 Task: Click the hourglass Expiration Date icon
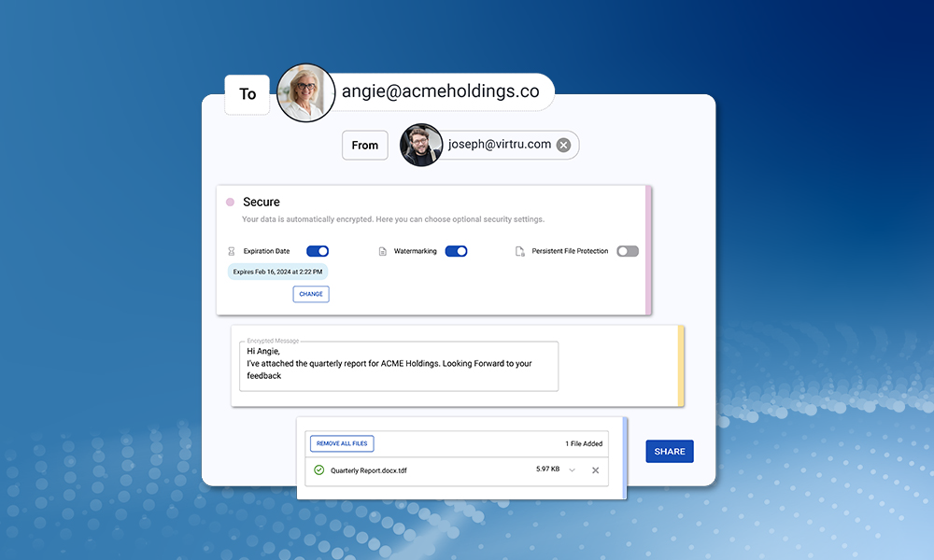pyautogui.click(x=232, y=251)
